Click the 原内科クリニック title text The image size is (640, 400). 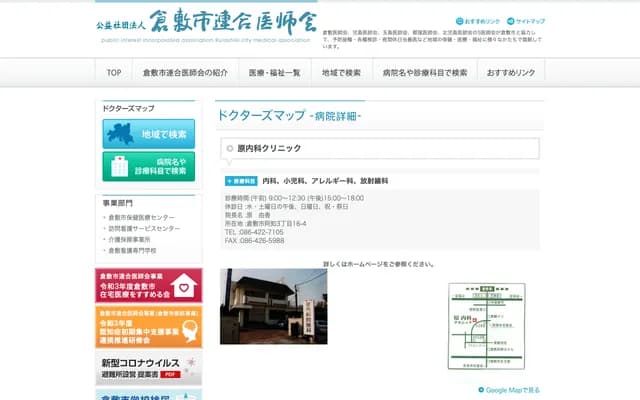[269, 148]
